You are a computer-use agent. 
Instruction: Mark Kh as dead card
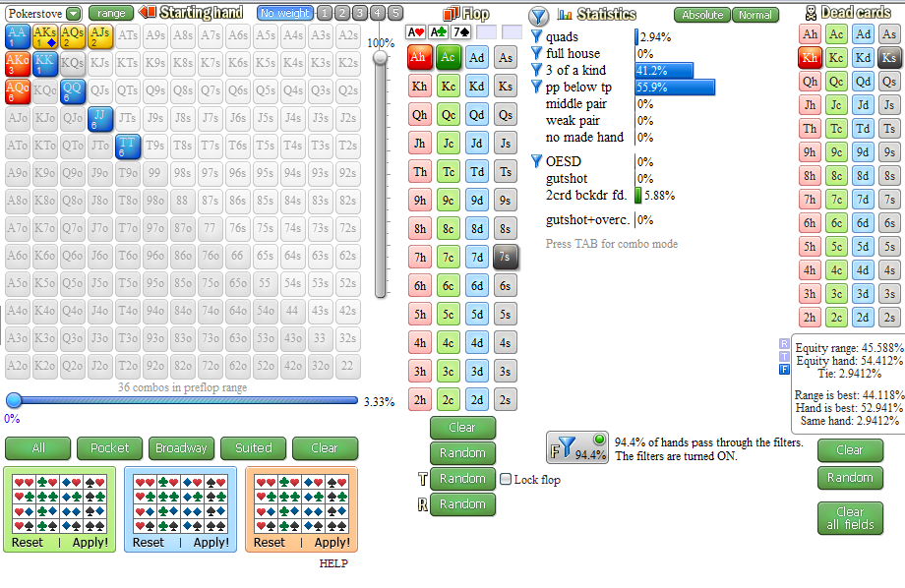810,58
